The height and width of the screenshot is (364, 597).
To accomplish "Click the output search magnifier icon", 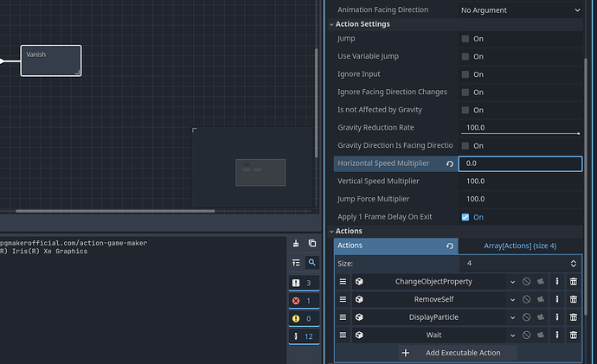I will pyautogui.click(x=311, y=262).
